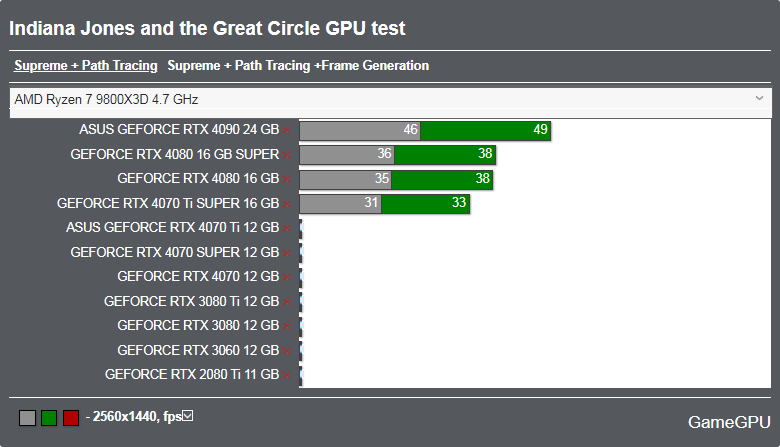Switch to Supreme + Path Tracing tab
The width and height of the screenshot is (780, 447).
pos(86,66)
